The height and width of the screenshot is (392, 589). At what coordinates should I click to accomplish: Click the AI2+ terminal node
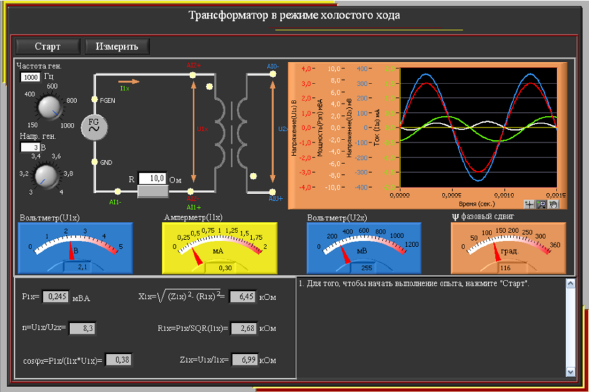(193, 75)
